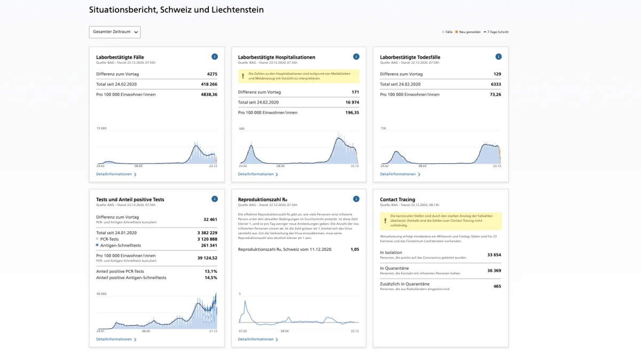Image resolution: width=641 pixels, height=364 pixels.
Task: Open info icon on Laborbestätigte Fälle card
Action: (215, 57)
